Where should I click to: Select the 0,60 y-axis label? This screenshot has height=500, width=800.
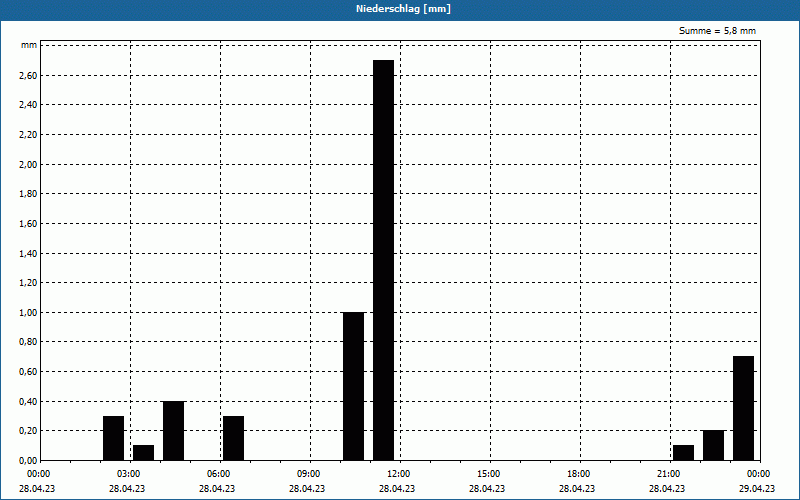[28, 371]
